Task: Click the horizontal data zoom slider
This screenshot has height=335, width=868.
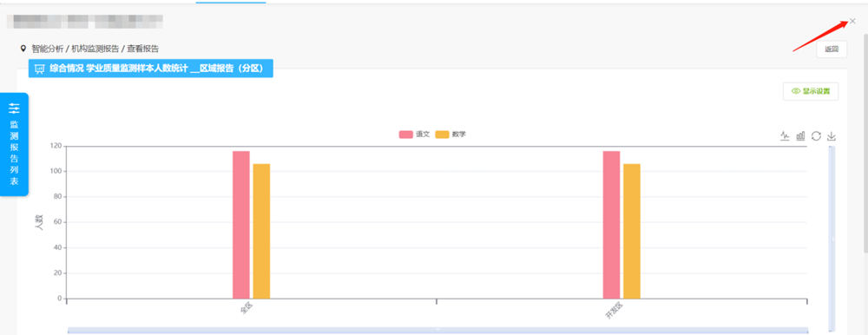Action: (437, 330)
